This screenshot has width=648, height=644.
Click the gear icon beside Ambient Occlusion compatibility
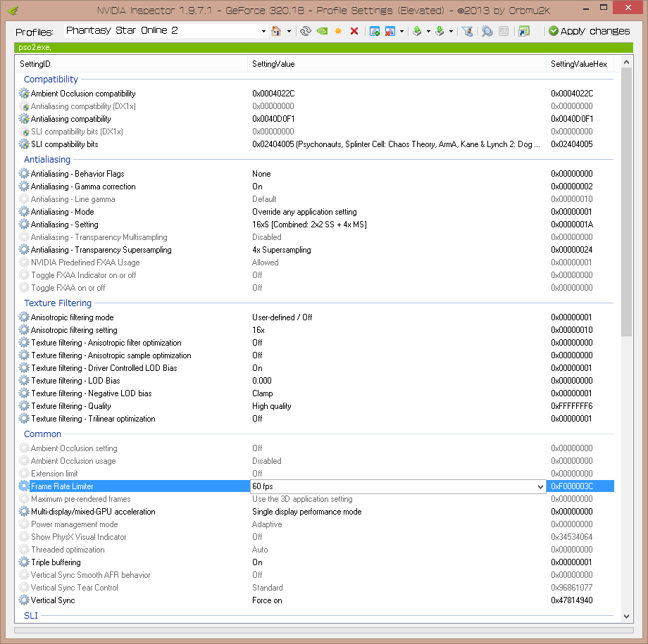25,94
